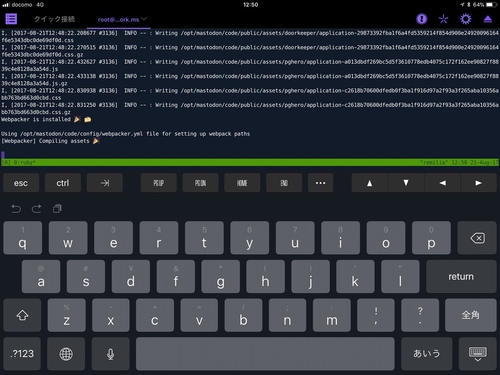Switch to the .?123 symbols keyboard
The image size is (500, 375).
(x=22, y=354)
